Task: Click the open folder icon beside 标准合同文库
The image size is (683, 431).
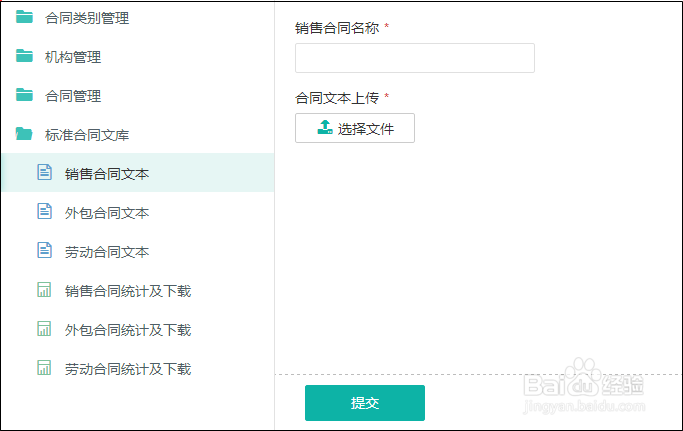Action: [x=24, y=134]
